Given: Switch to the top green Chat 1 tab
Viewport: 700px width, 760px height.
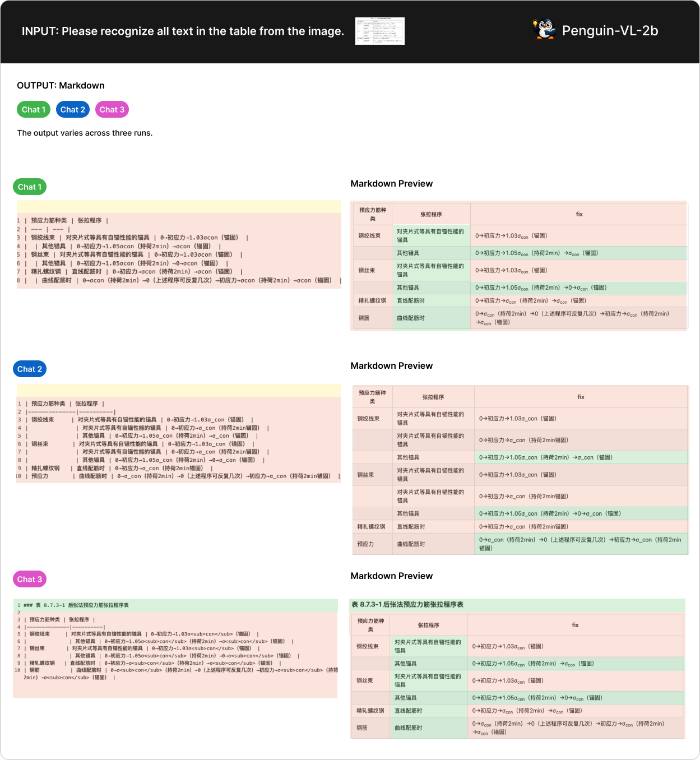Looking at the screenshot, I should (34, 110).
